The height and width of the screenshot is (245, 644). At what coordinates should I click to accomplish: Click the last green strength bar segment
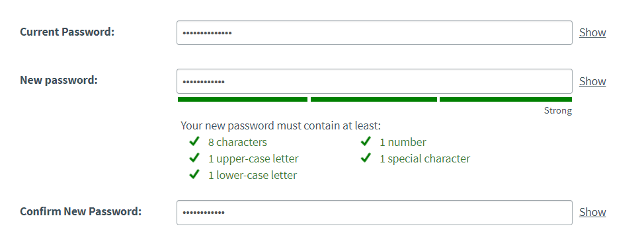tap(506, 99)
